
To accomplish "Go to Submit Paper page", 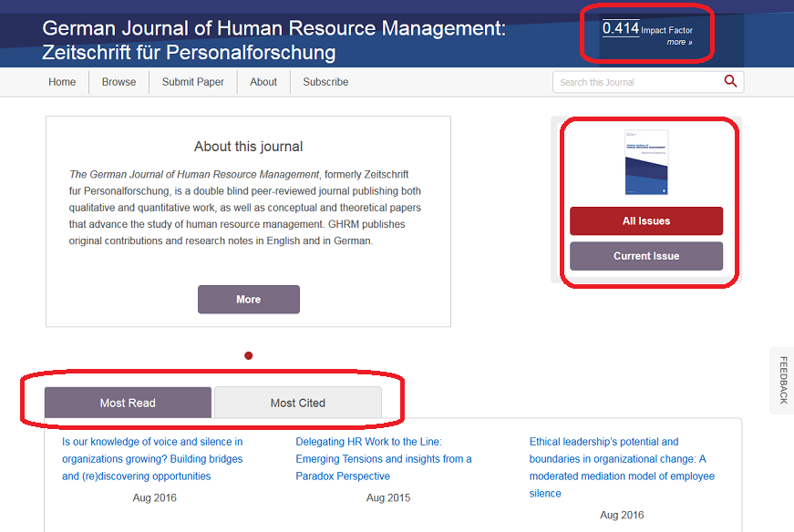I will pos(192,82).
